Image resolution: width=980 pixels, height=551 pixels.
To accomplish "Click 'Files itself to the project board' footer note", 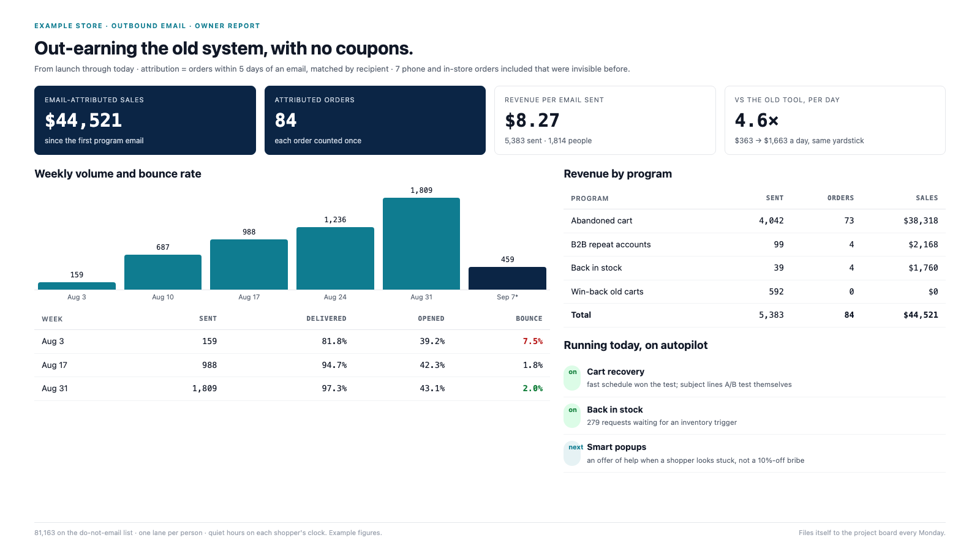I will click(872, 533).
